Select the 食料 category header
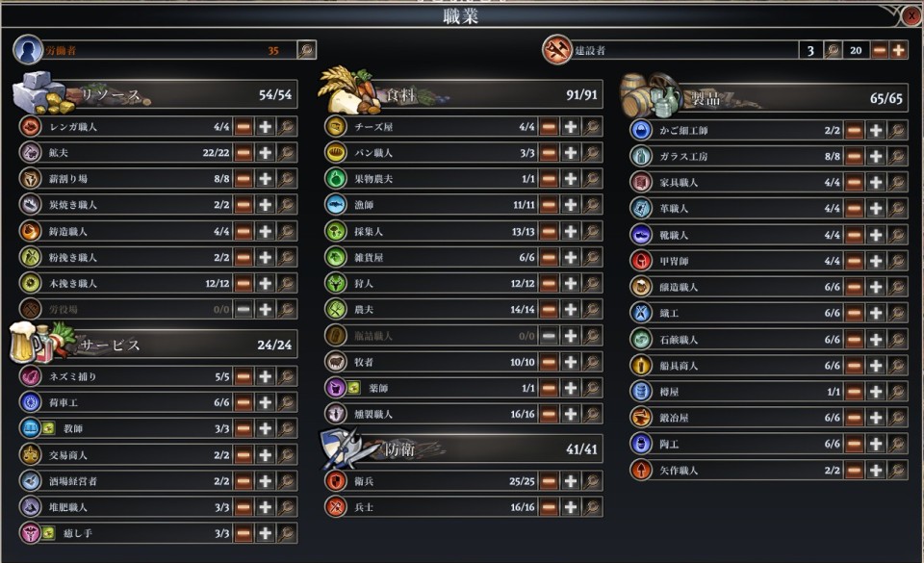The width and height of the screenshot is (924, 563). (461, 94)
